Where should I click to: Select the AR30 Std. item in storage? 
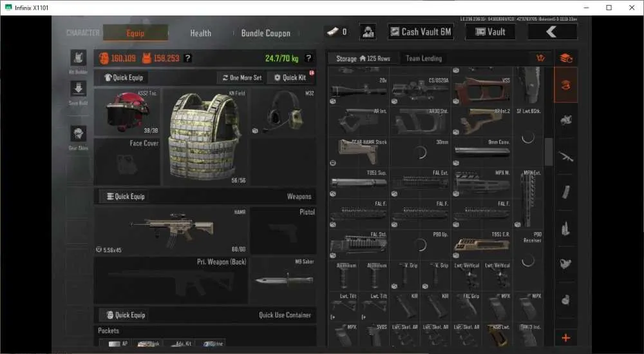click(420, 121)
